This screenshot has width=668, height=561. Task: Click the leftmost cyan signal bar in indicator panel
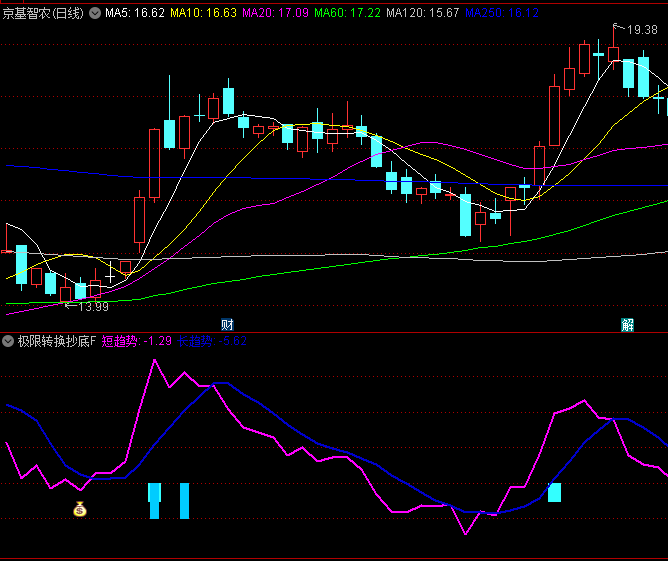(x=154, y=500)
